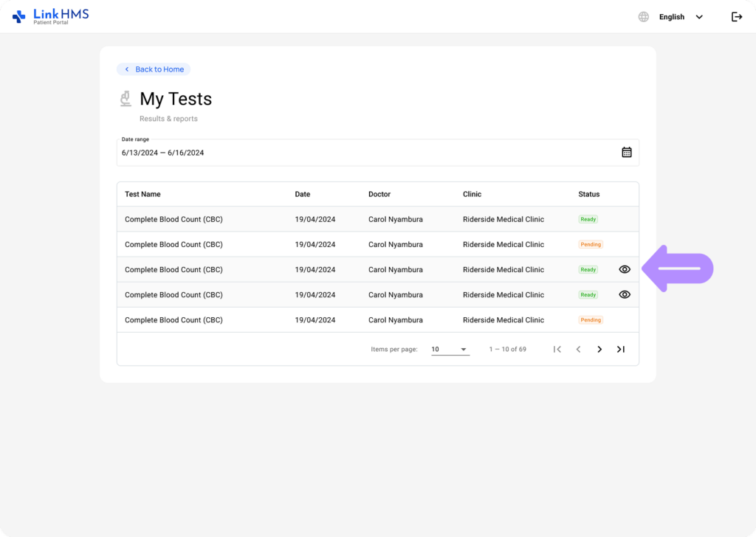The height and width of the screenshot is (537, 756).
Task: View the fourth row's Ready test result
Action: click(625, 294)
